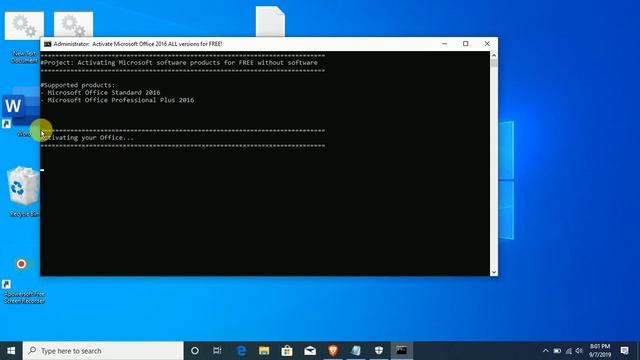Click the 'Microsoft Office Professional Plus 2016' line
This screenshot has height=360, width=640.
[117, 100]
